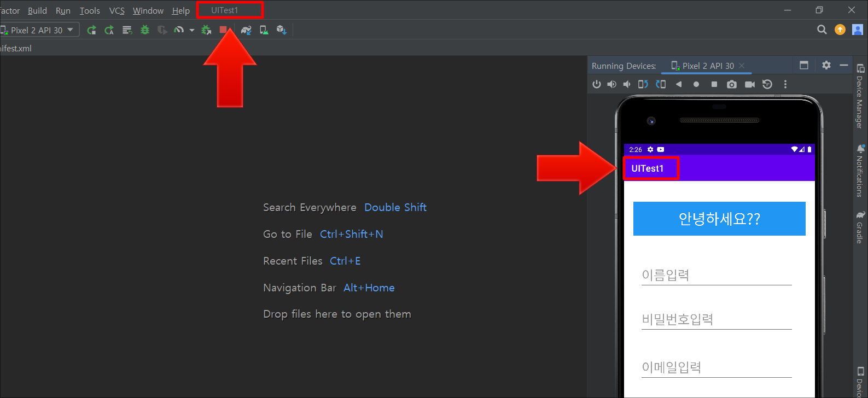Click the emulator Volume Up icon
The image size is (868, 398).
tap(611, 84)
